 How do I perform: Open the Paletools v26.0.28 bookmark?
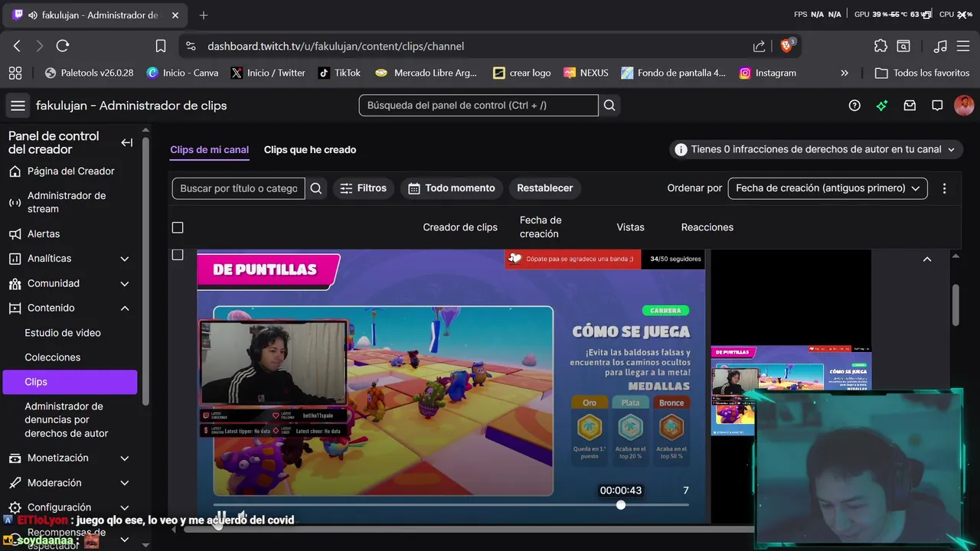pos(89,73)
